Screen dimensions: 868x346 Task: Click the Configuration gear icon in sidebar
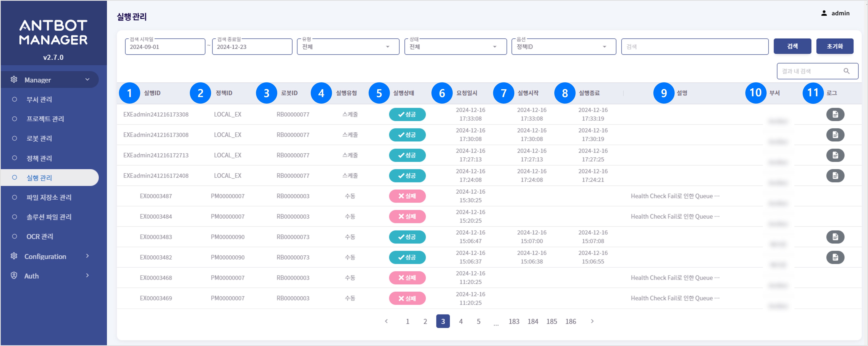(14, 256)
